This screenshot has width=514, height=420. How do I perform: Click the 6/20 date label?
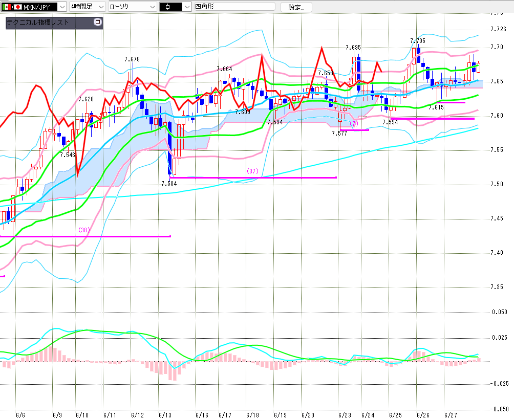308,415
